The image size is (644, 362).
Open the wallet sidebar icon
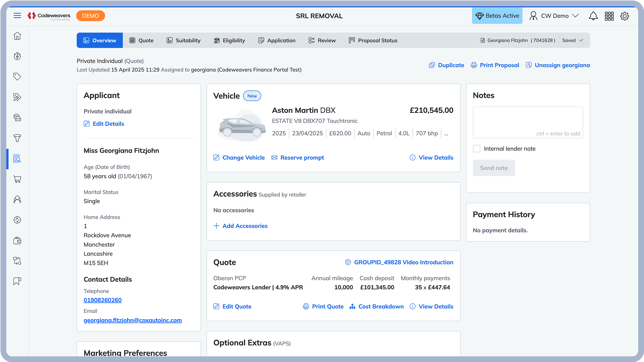click(17, 240)
